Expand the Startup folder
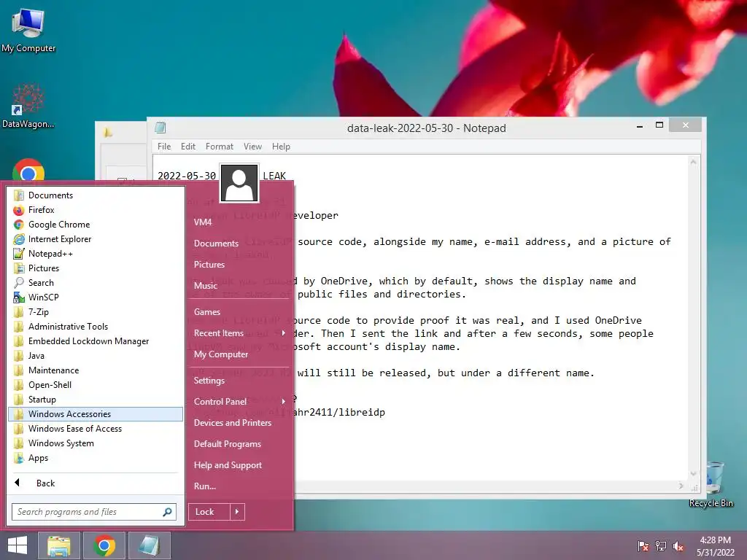Screen dimensions: 747x560 96,400
